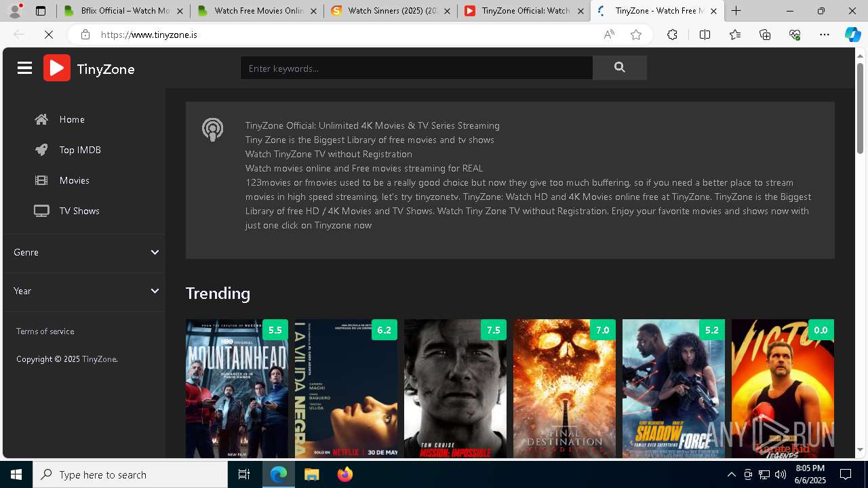Open Task View in taskbar
The width and height of the screenshot is (868, 488).
point(244,474)
